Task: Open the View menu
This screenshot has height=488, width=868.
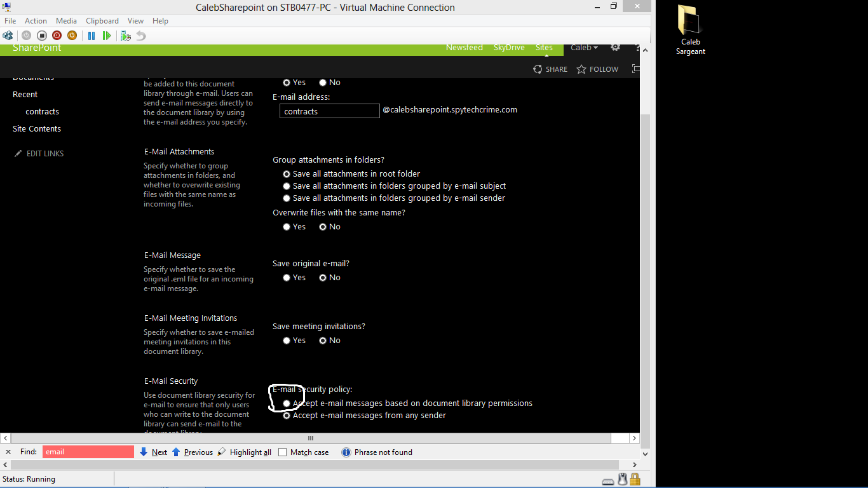Action: [x=135, y=21]
